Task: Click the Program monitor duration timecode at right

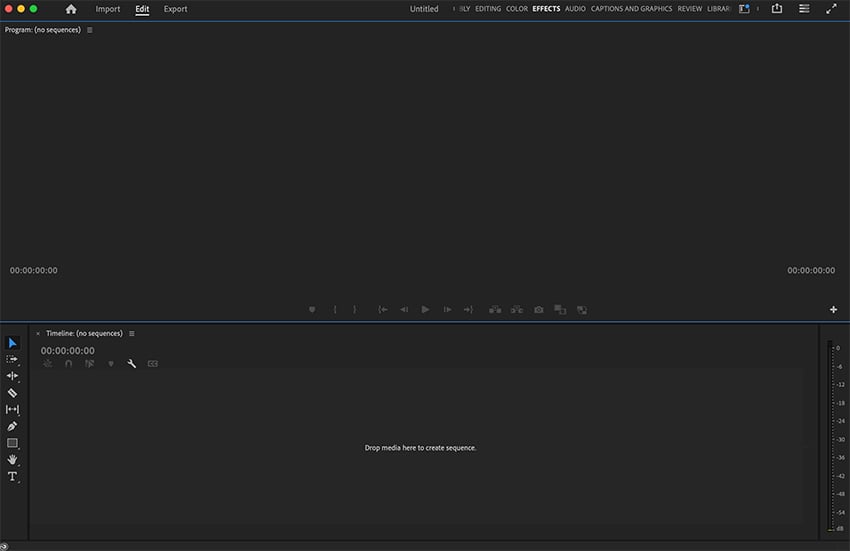Action: [811, 270]
